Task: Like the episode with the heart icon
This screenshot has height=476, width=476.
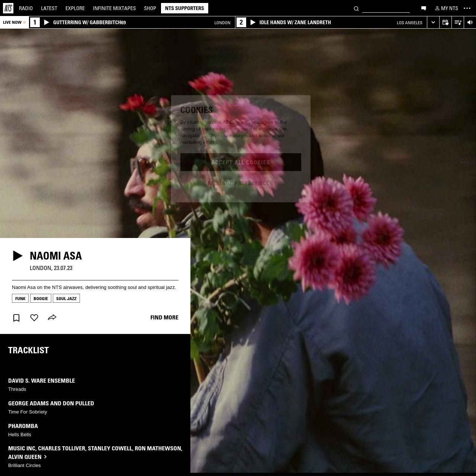Action: [34, 318]
